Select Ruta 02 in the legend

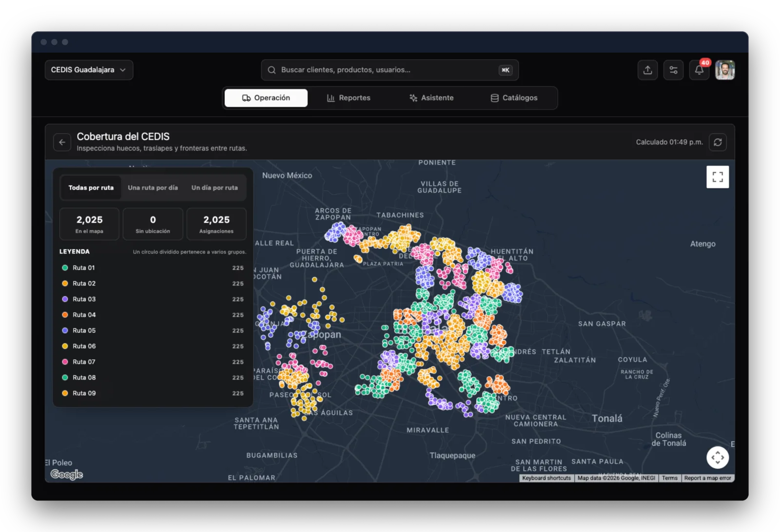point(153,284)
